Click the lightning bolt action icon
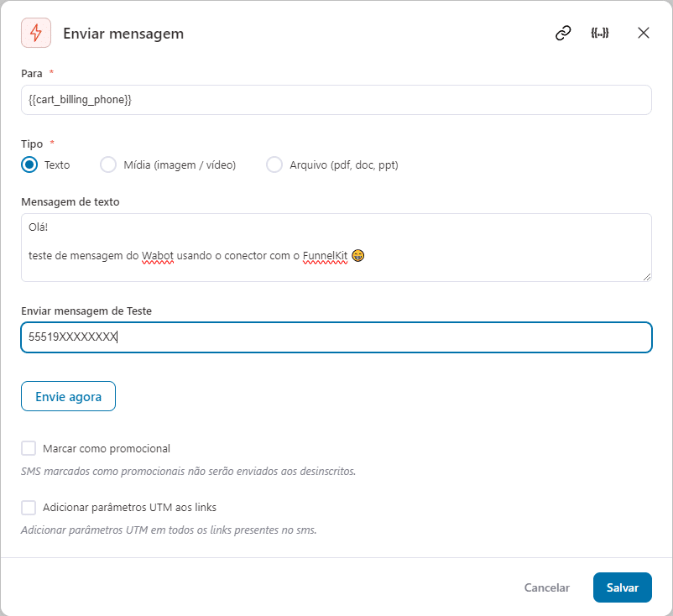 click(x=35, y=33)
